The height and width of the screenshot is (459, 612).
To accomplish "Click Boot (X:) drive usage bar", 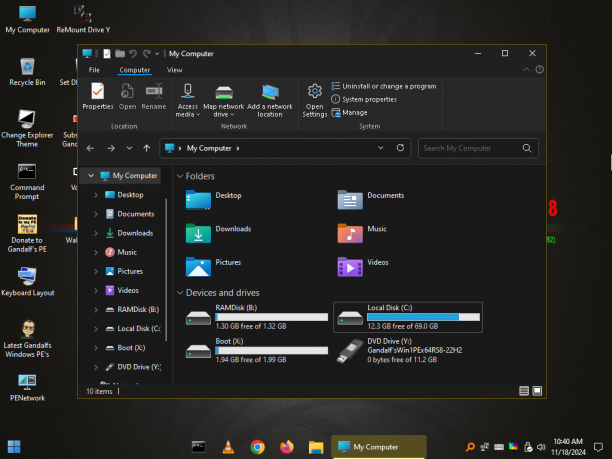I will (272, 350).
